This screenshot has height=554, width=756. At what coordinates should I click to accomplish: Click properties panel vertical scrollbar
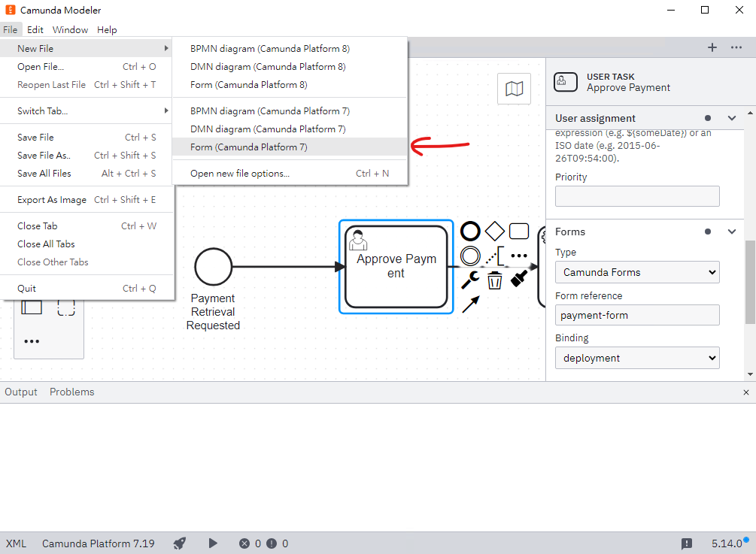click(750, 283)
